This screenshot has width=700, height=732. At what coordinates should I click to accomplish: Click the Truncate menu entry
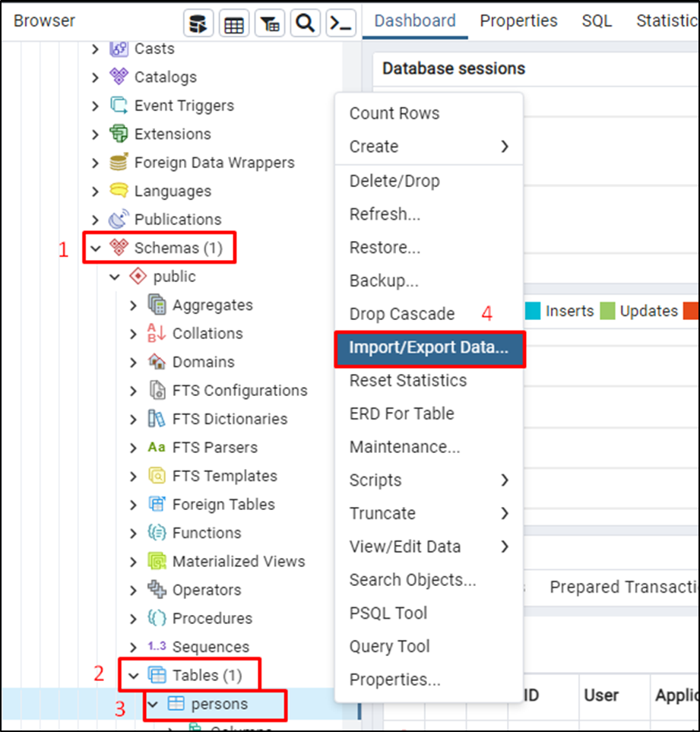(x=382, y=513)
